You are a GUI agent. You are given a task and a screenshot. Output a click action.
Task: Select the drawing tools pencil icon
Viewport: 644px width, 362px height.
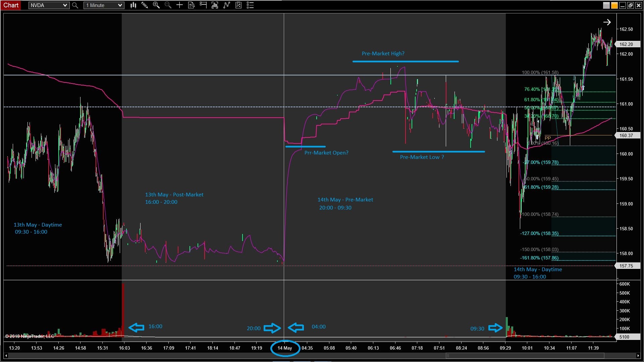click(145, 5)
